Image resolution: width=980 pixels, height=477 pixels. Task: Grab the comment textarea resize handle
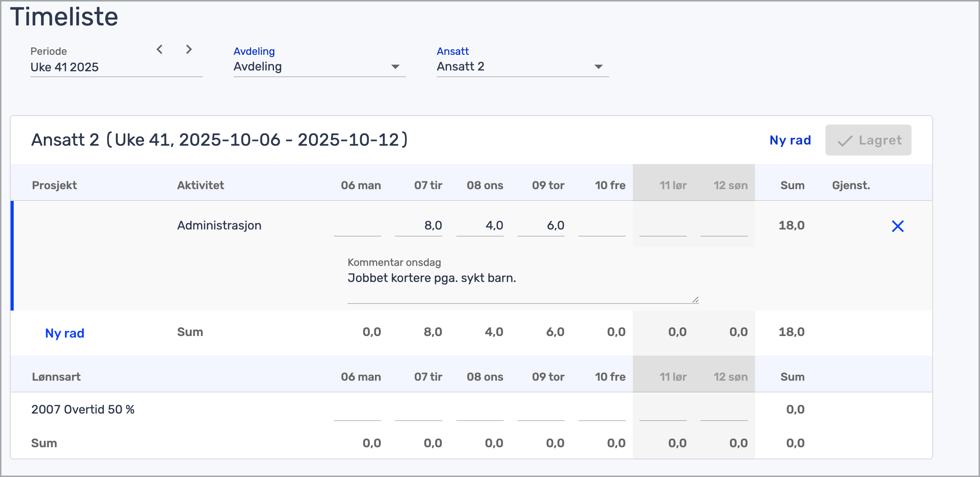[695, 300]
